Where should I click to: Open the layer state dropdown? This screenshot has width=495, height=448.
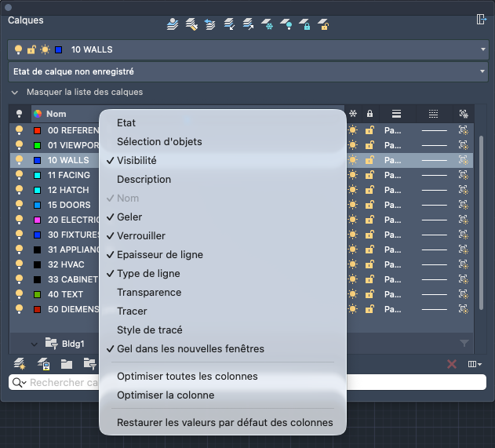point(482,71)
